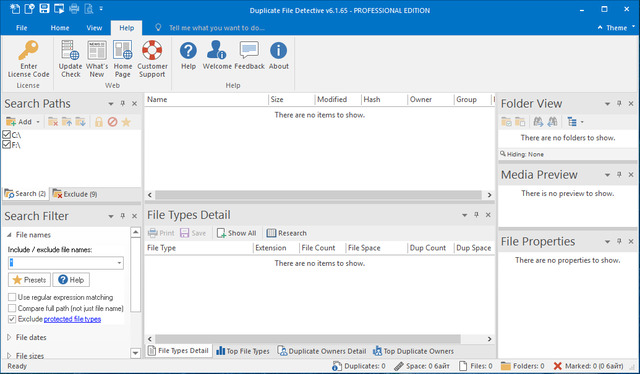Open the protected file types link
This screenshot has width=640, height=374.
[x=72, y=319]
